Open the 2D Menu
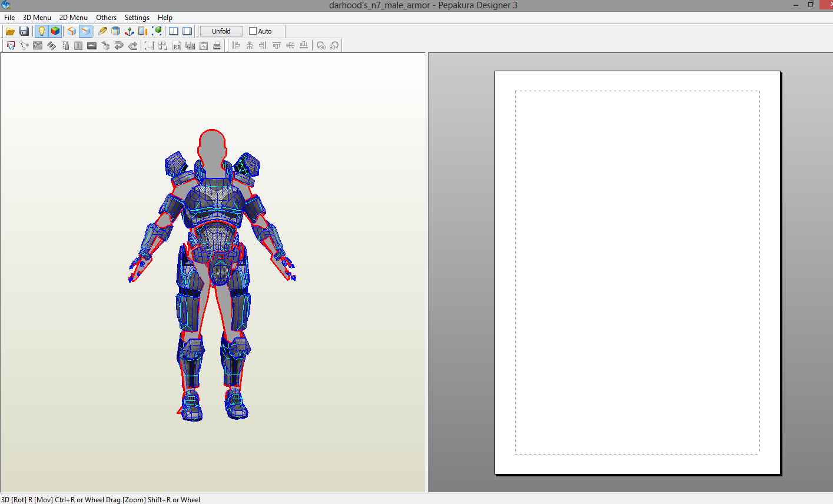 (x=74, y=18)
